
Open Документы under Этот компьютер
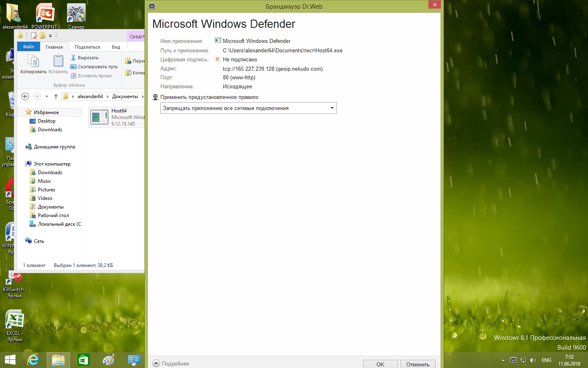point(51,207)
